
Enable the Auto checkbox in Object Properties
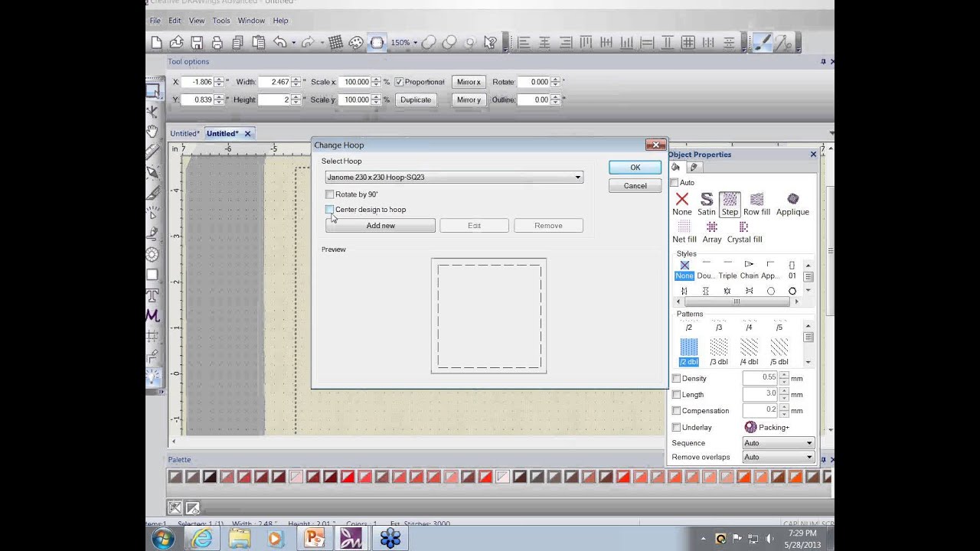pos(675,182)
